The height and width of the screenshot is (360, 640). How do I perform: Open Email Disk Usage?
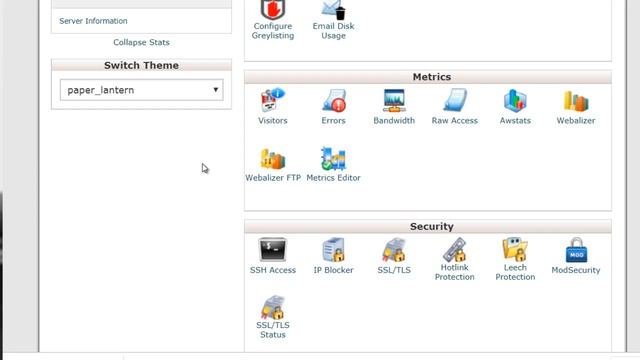click(333, 20)
